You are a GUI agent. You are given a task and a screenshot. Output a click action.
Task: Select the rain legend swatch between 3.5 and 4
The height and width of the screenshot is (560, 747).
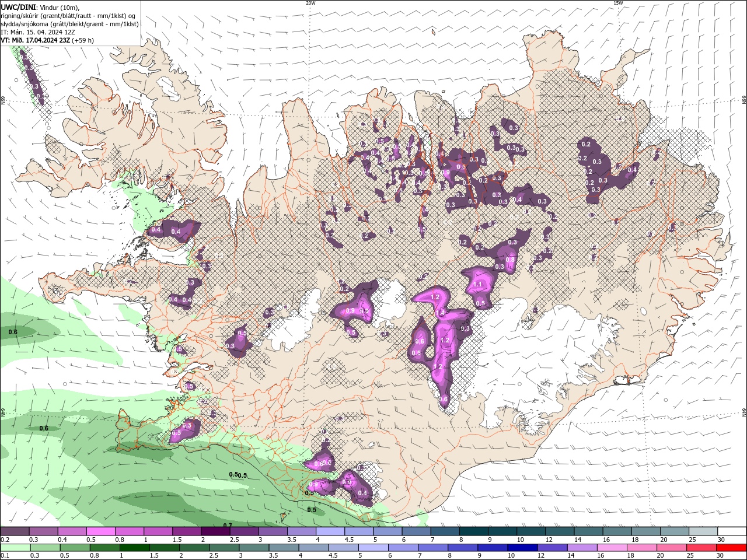pyautogui.click(x=284, y=548)
